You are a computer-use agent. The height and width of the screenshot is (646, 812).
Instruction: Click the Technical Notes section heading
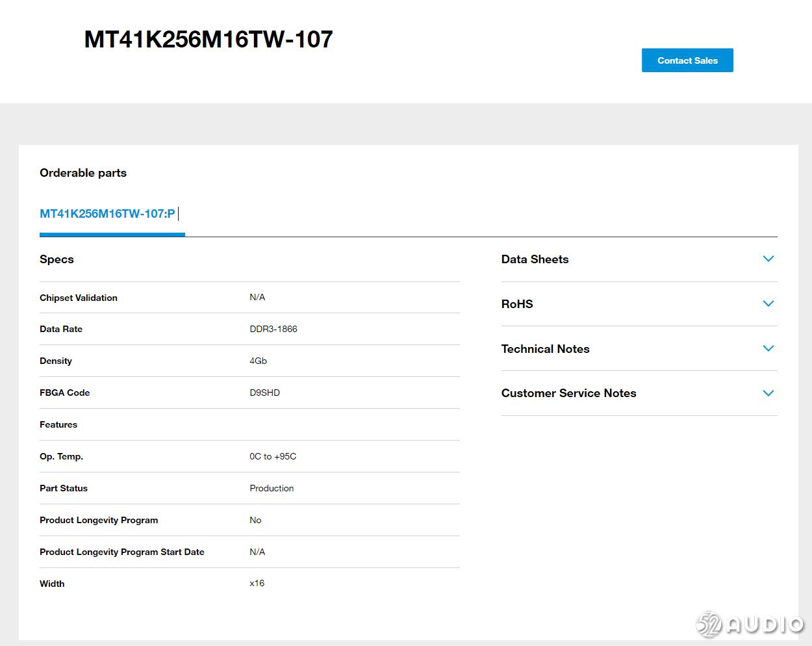(x=545, y=349)
